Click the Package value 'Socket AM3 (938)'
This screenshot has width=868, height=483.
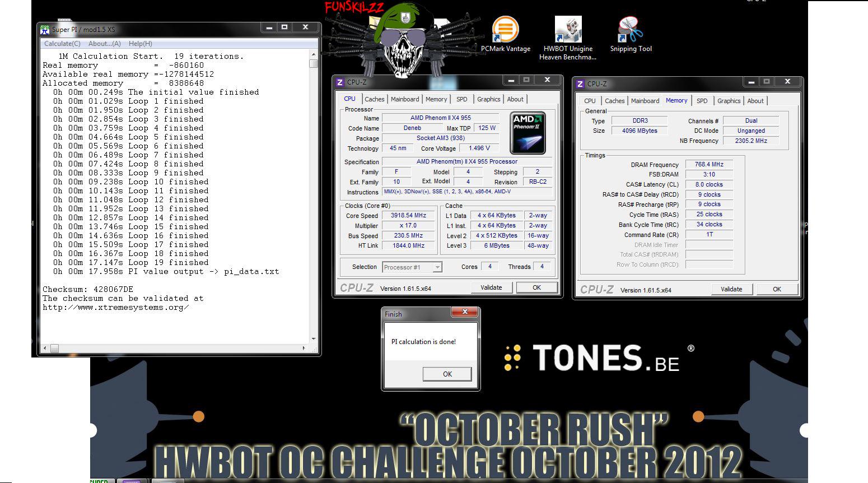440,138
